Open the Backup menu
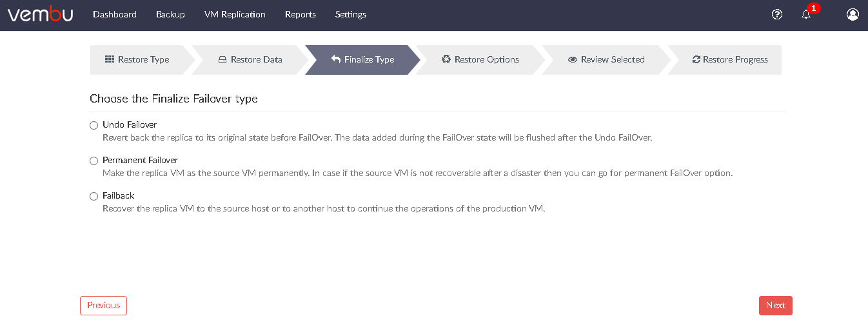 (x=170, y=14)
